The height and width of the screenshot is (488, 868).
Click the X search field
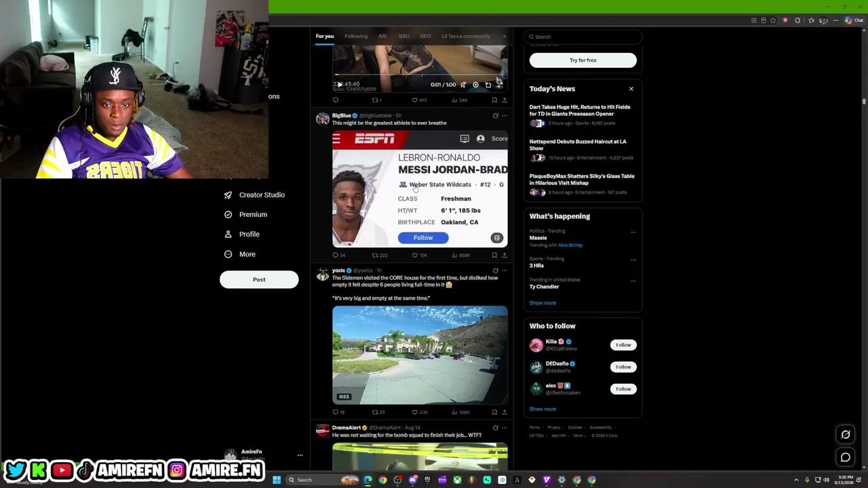click(x=583, y=37)
